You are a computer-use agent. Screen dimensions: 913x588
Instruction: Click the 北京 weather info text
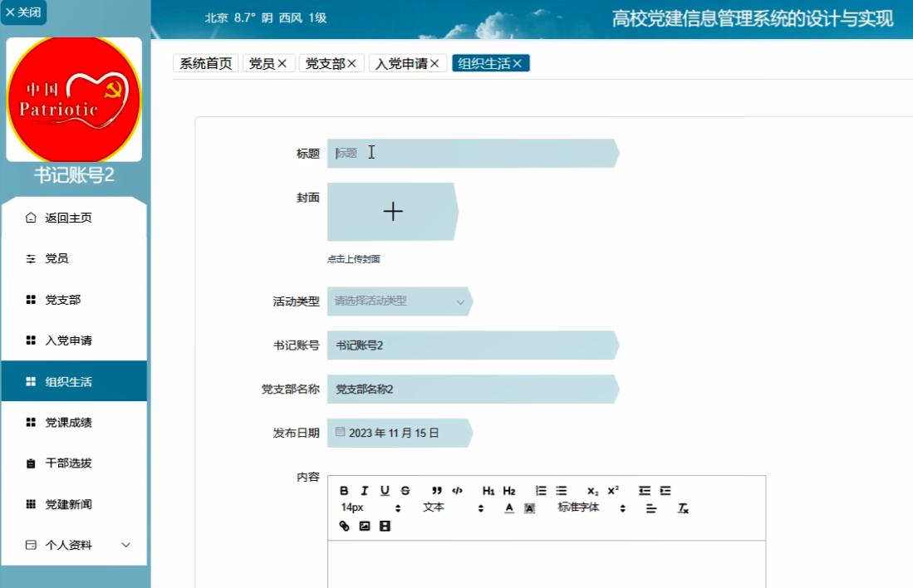pos(266,17)
